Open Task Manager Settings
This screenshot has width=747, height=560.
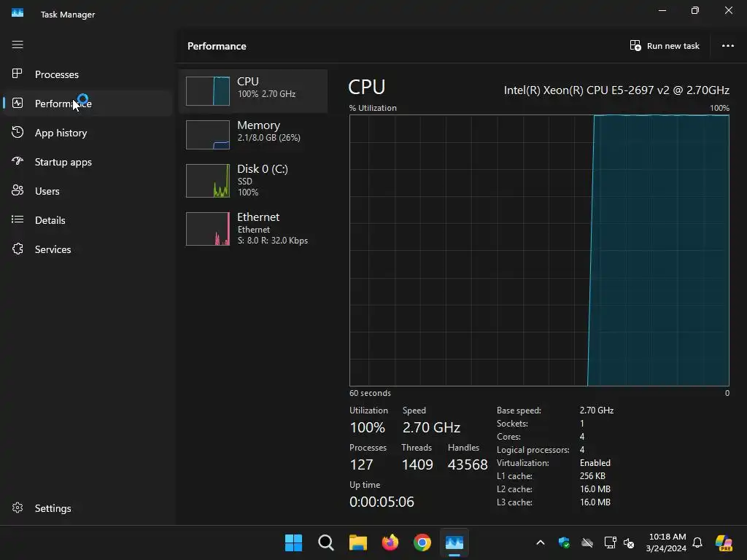53,508
